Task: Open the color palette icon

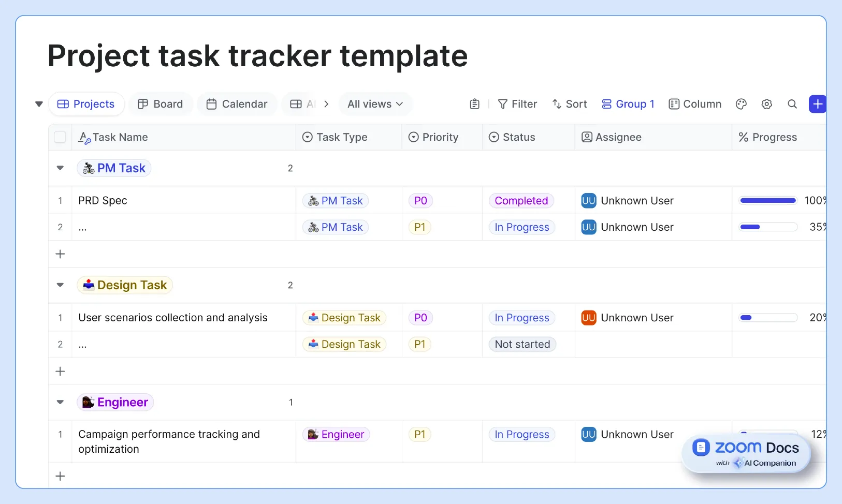Action: [741, 104]
